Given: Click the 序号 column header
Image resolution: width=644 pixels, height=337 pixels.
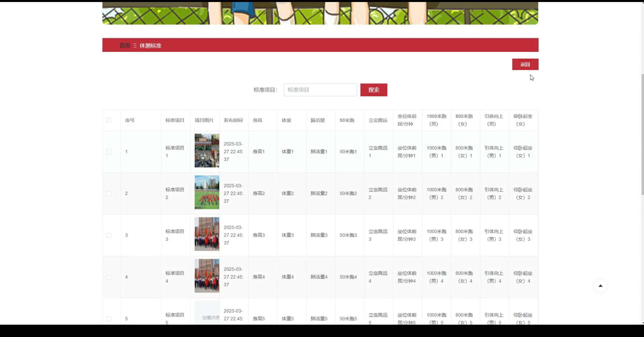Looking at the screenshot, I should click(130, 120).
